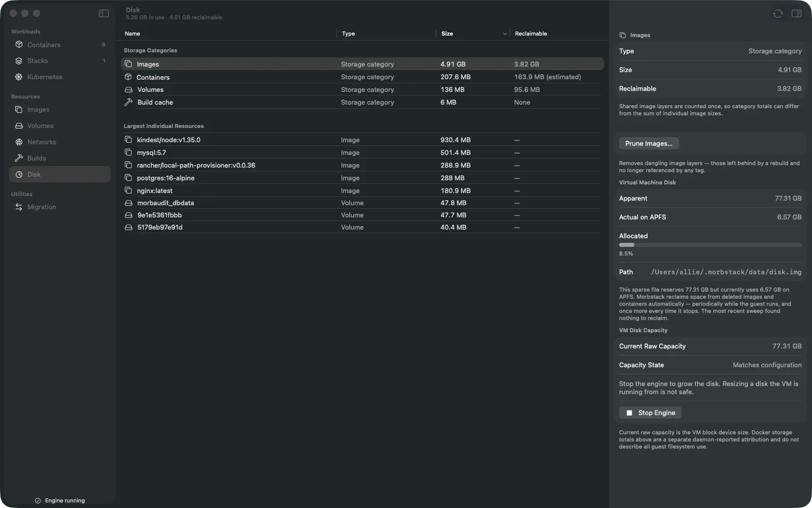The width and height of the screenshot is (812, 508).
Task: Click the Migration arrows icon
Action: (19, 207)
